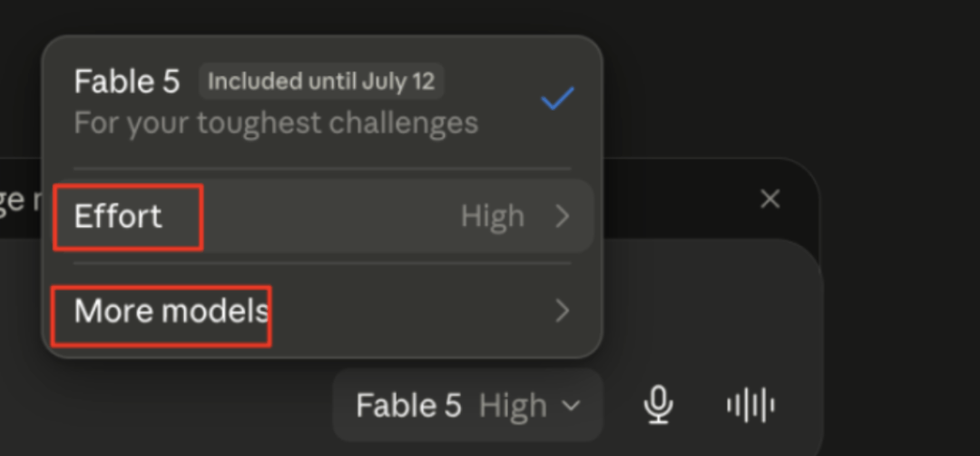980x456 pixels.
Task: Click the microphone dictation icon
Action: (x=658, y=405)
